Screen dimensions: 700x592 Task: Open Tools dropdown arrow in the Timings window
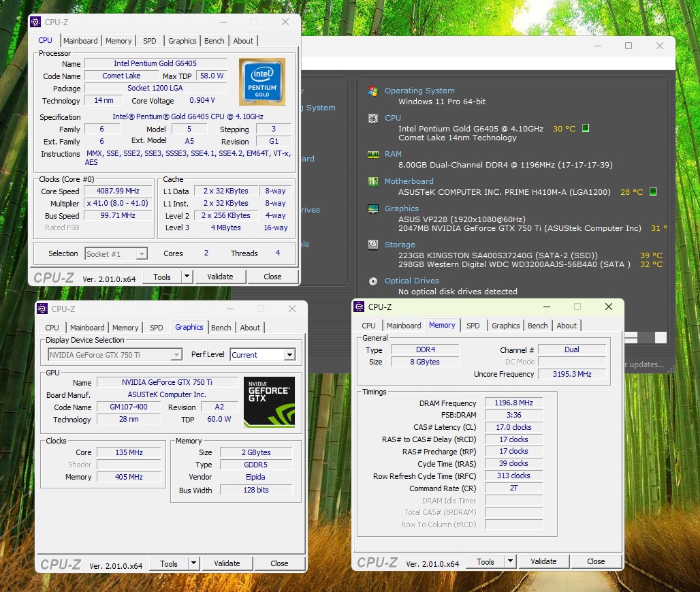(x=510, y=562)
